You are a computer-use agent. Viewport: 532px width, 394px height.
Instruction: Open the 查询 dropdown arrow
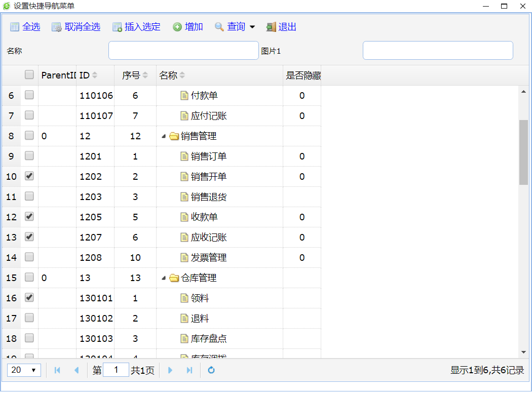click(x=252, y=27)
